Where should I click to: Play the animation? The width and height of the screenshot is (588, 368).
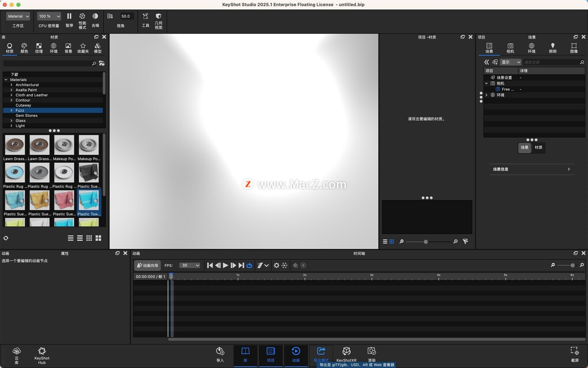click(225, 265)
